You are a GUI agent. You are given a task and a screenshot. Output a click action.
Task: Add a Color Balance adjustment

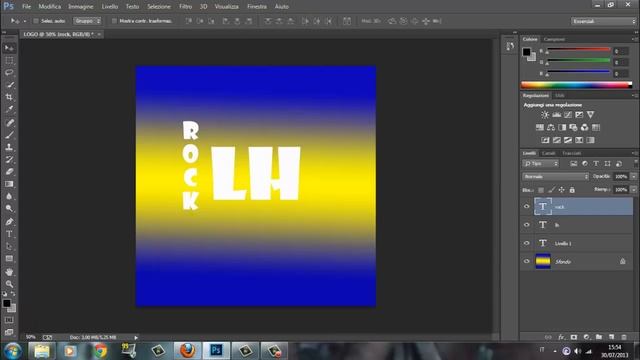[551, 127]
